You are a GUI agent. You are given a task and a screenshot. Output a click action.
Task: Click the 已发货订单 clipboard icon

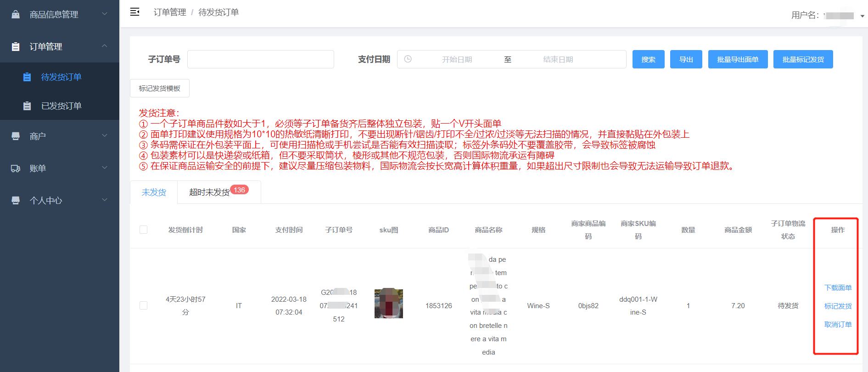pos(27,106)
